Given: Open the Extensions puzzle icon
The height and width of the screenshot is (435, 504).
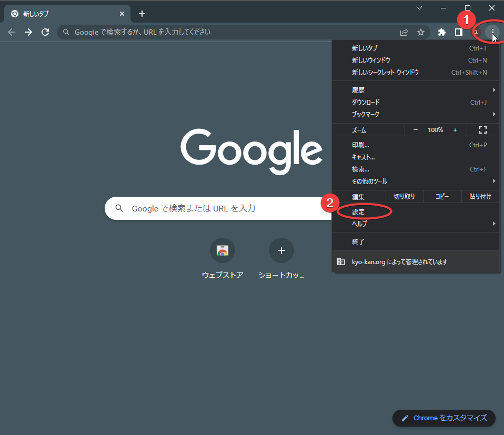Looking at the screenshot, I should (442, 32).
